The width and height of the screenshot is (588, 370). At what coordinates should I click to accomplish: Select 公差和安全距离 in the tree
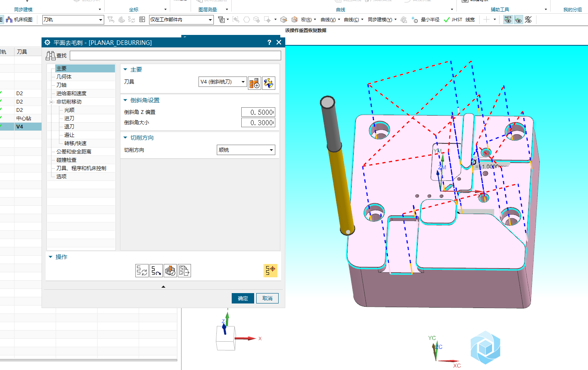[x=74, y=152]
